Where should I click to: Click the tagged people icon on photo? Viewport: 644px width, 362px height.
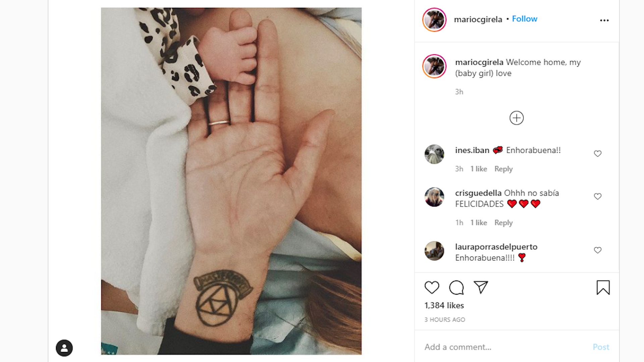coord(64,348)
